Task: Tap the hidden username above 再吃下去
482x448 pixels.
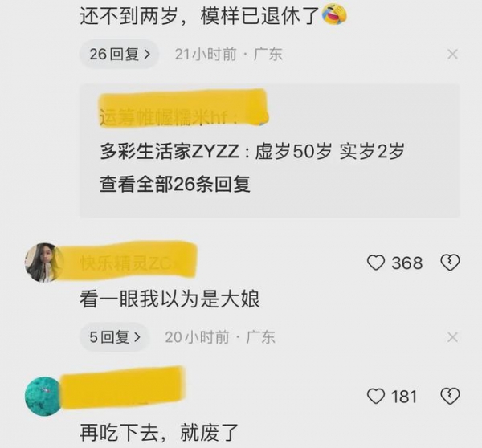Action: point(123,389)
